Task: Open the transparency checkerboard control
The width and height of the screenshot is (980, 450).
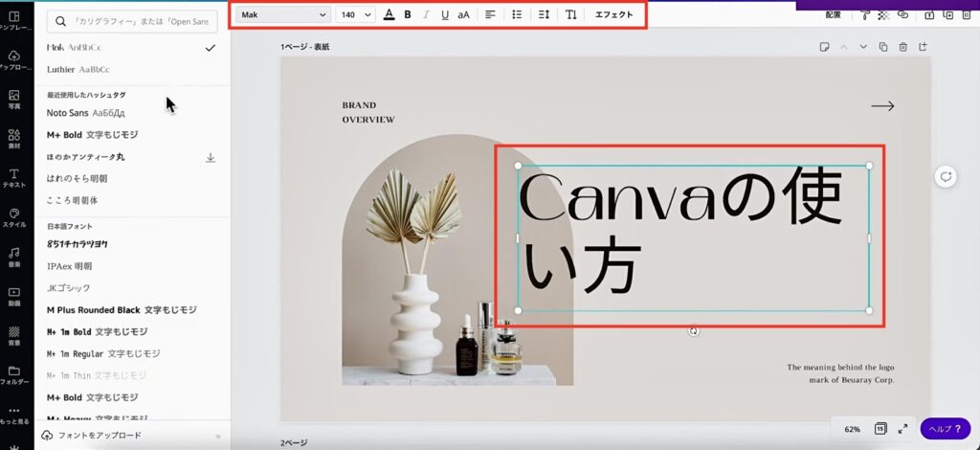Action: tap(883, 15)
